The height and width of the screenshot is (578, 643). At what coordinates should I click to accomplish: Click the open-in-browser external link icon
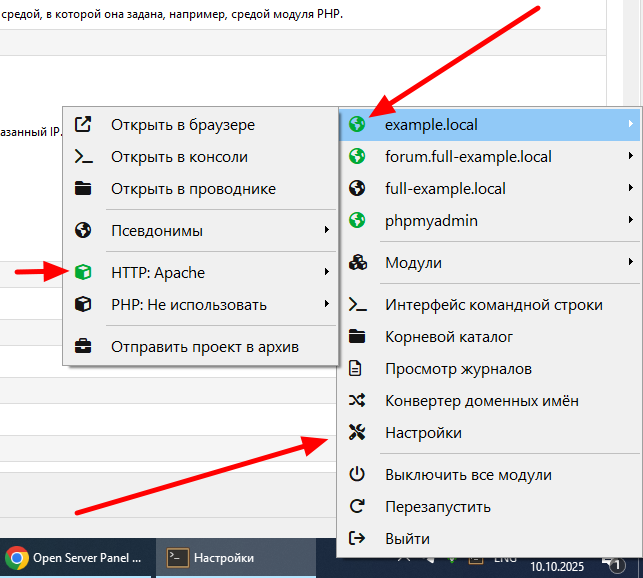click(83, 124)
